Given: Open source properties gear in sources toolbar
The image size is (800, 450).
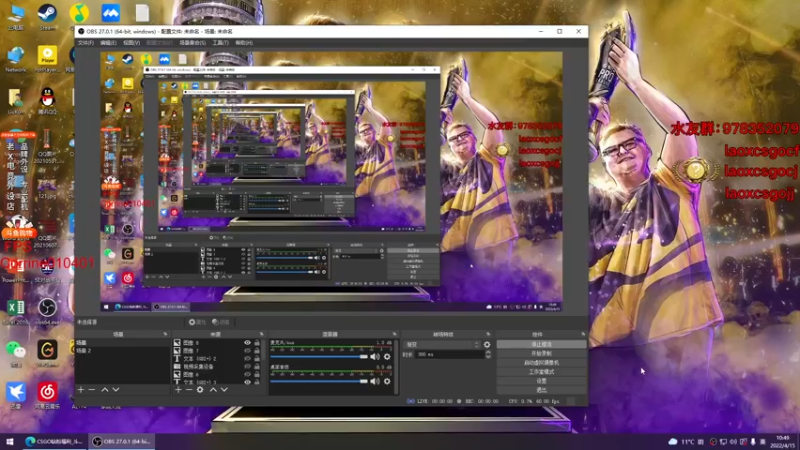Looking at the screenshot, I should point(200,390).
